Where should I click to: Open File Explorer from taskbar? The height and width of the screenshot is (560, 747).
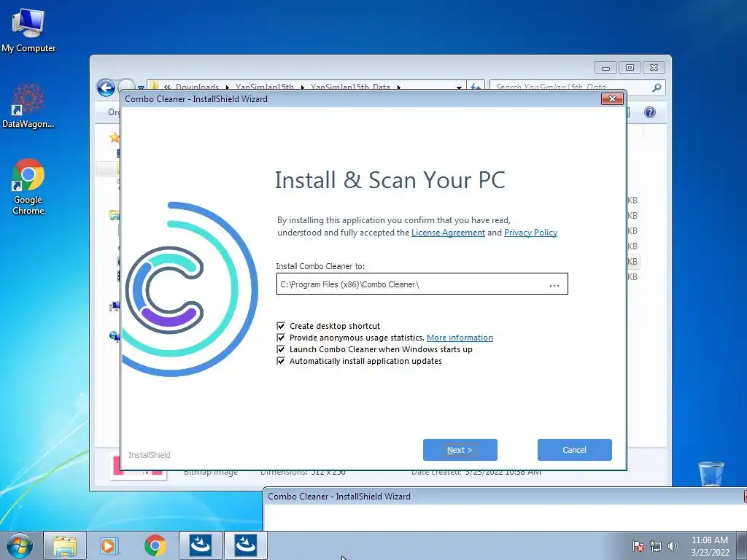[65, 545]
